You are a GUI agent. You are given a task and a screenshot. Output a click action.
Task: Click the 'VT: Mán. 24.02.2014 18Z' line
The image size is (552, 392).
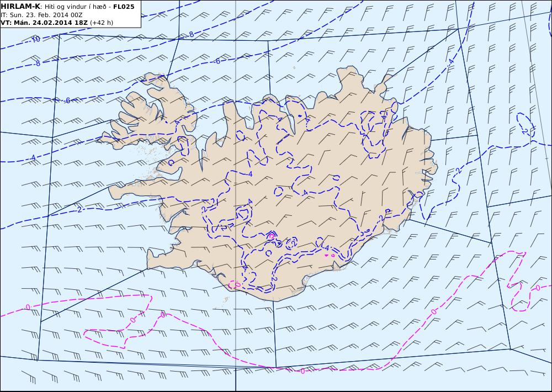pos(44,23)
